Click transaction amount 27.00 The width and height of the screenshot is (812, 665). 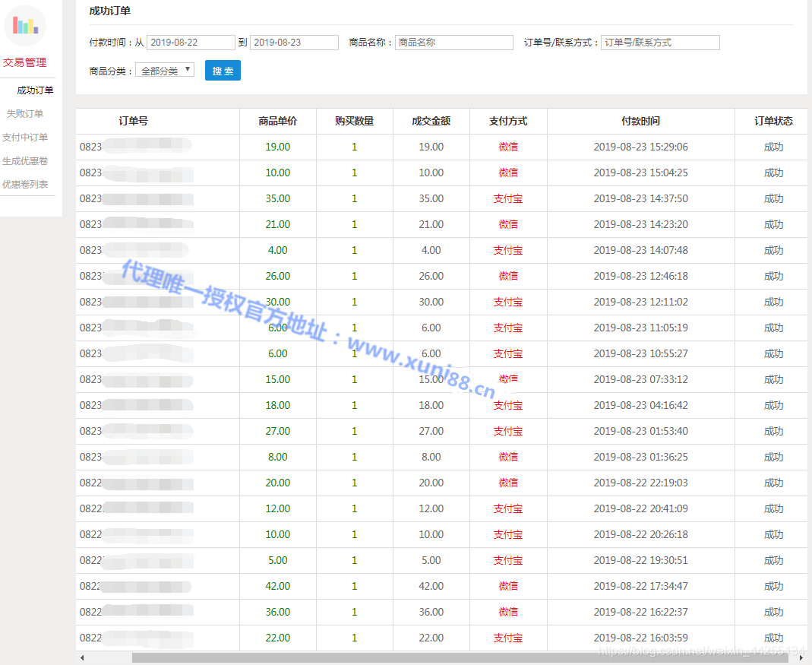coord(431,431)
